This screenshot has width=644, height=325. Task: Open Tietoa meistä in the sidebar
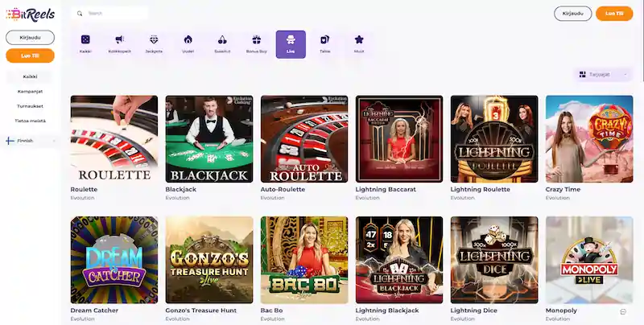[30, 121]
